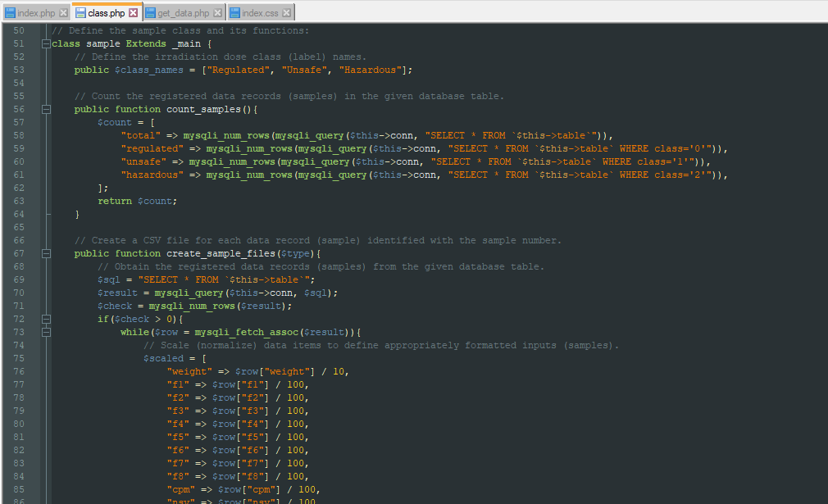Viewport: 828px width, 504px height.
Task: Collapse the if($check > 0) code fold
Action: click(46, 319)
